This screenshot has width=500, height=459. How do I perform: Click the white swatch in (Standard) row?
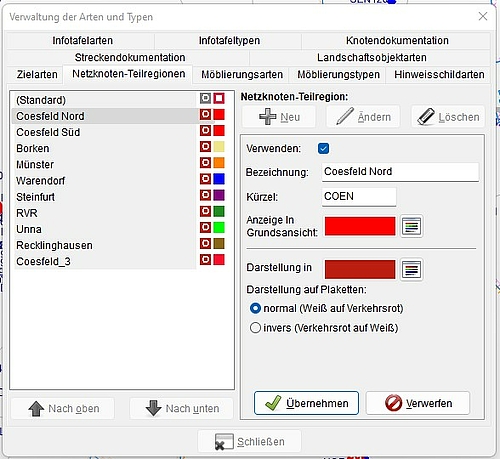click(x=219, y=98)
